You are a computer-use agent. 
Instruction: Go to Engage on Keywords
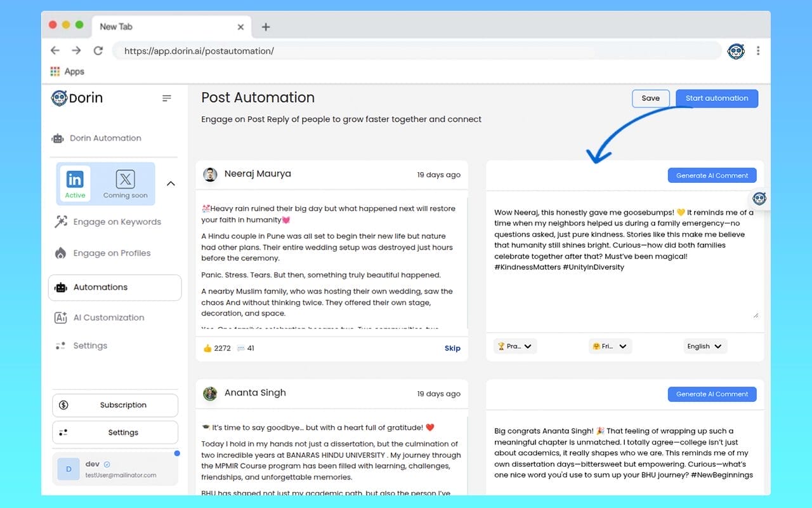click(x=117, y=222)
